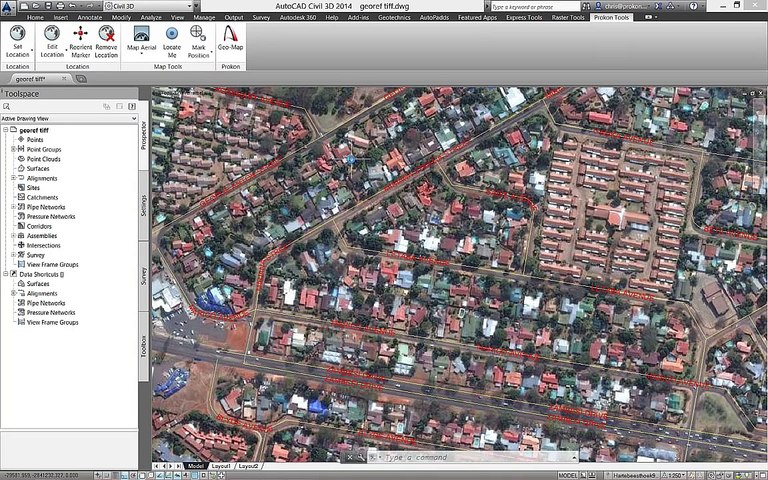Launch the Prokon Geo-Map tool
The width and height of the screenshot is (768, 480).
click(x=230, y=33)
